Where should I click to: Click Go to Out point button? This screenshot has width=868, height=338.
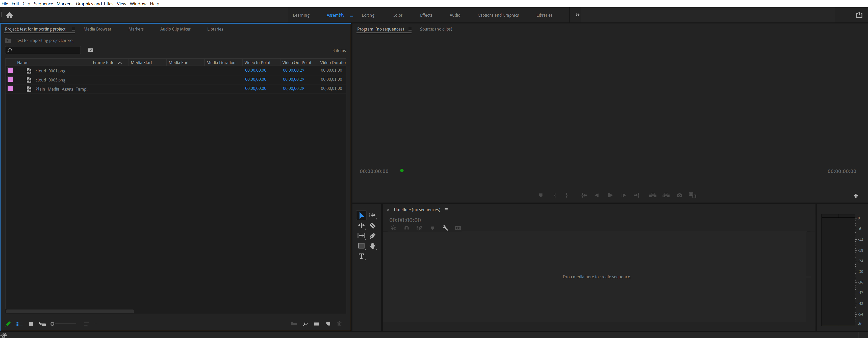636,195
